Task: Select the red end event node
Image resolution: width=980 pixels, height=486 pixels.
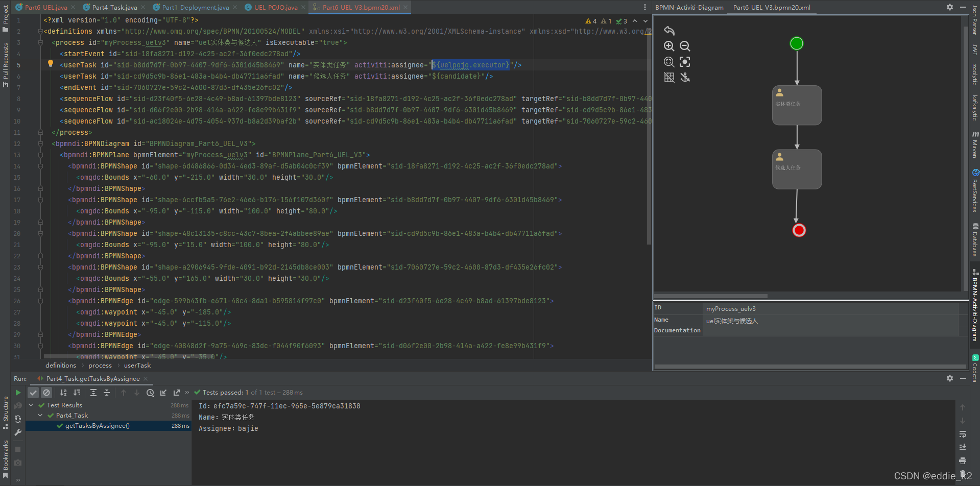Action: (799, 230)
